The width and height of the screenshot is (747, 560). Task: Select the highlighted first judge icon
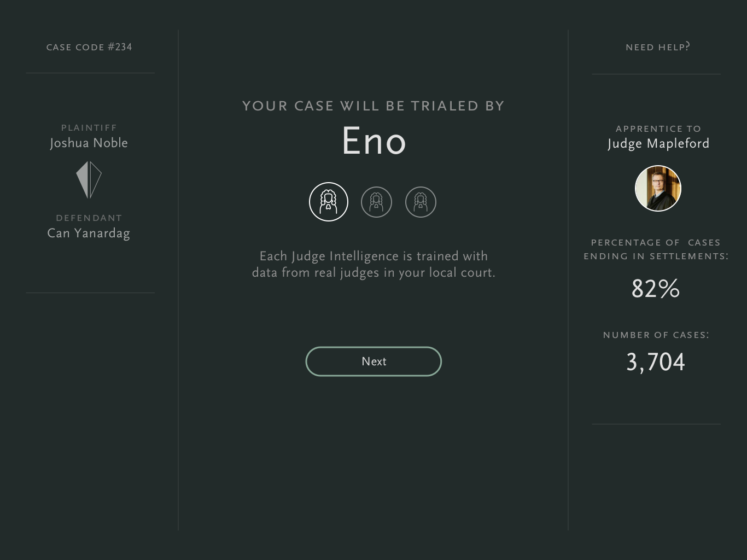pos(329,202)
